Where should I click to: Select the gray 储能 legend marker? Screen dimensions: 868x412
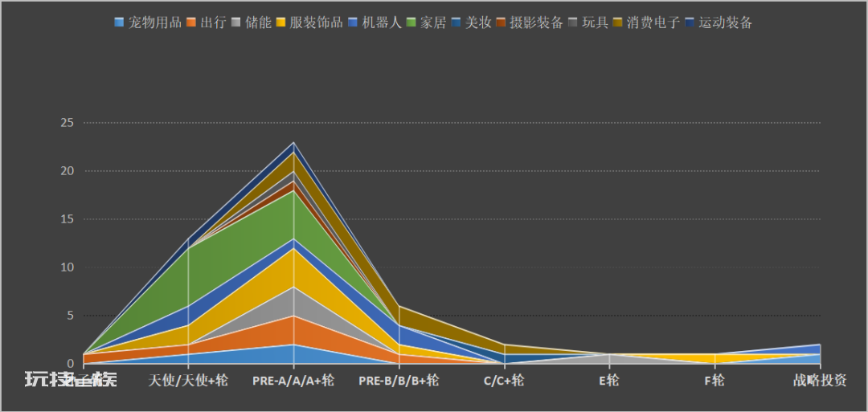(x=236, y=23)
